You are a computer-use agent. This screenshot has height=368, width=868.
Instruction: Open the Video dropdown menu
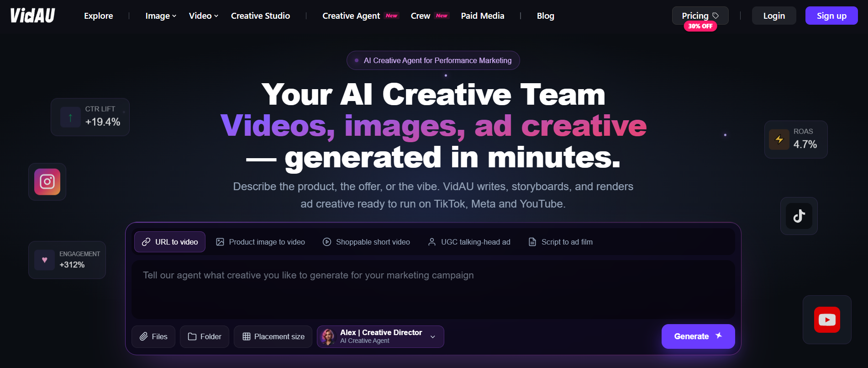point(204,16)
